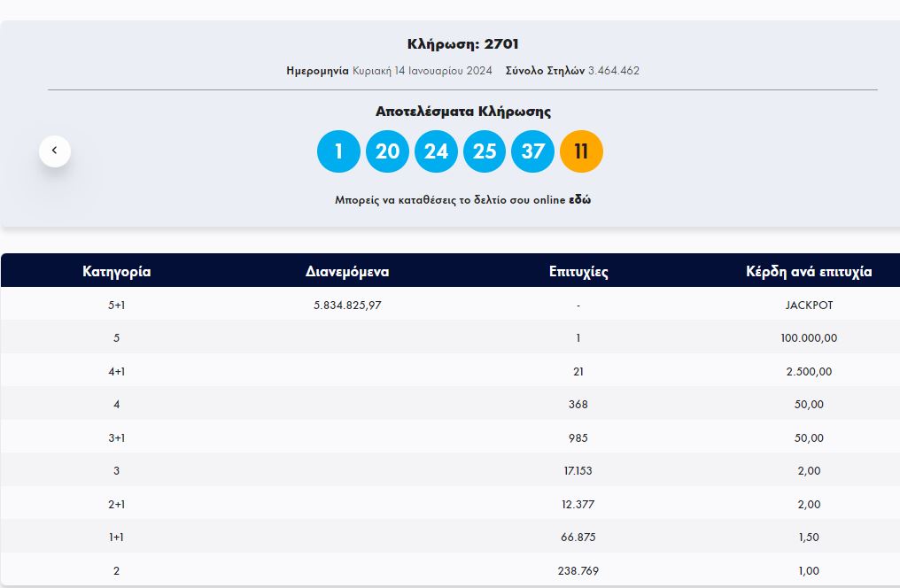
Task: Open the online ticket link 'εδώ'
Action: coord(579,200)
